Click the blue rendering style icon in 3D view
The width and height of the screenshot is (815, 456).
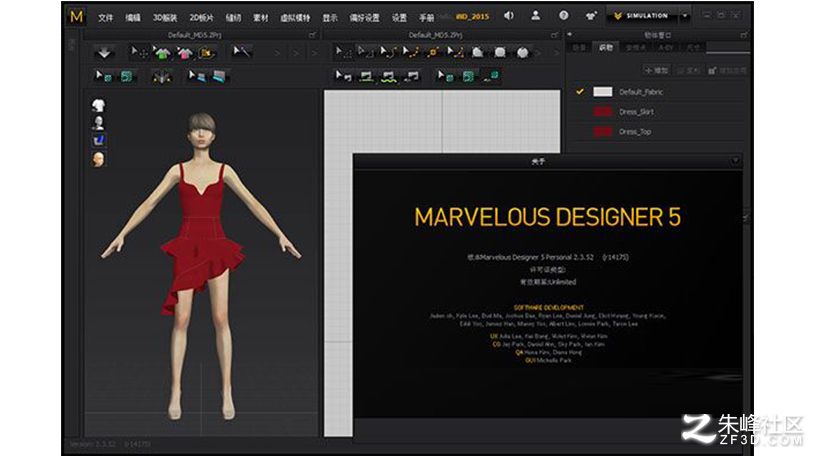pos(98,140)
